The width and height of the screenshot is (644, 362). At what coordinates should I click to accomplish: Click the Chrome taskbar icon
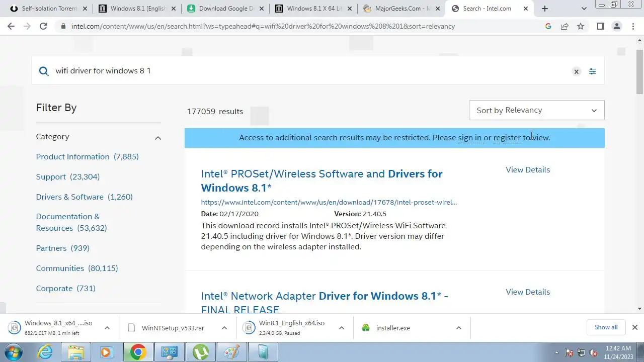138,352
